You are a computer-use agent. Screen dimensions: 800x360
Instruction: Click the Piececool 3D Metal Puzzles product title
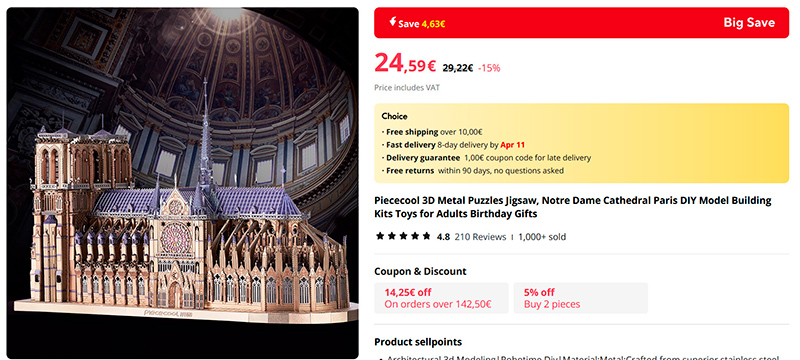coord(572,207)
